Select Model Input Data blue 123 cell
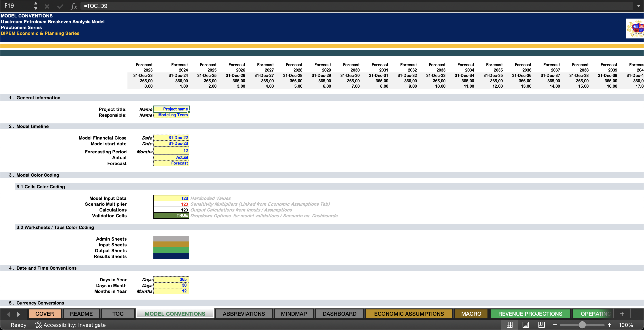The height and width of the screenshot is (330, 644). pos(171,198)
